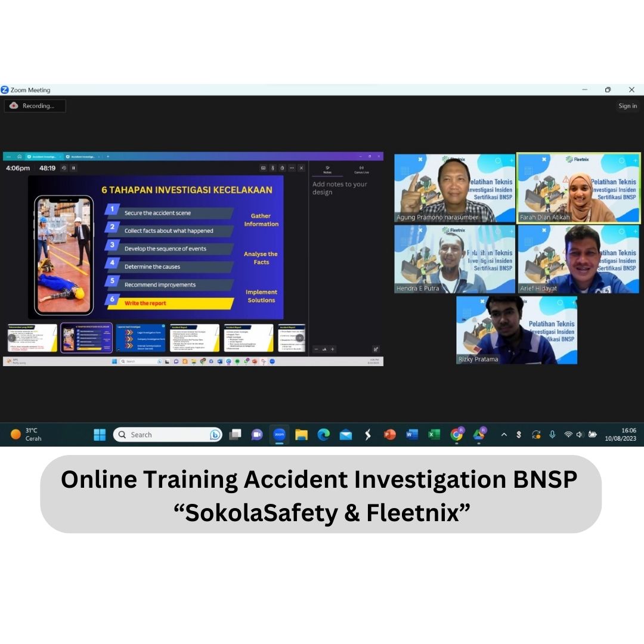Select the highlighted '6 Tahapan Investigasi' slide thumbnail

[x=86, y=338]
